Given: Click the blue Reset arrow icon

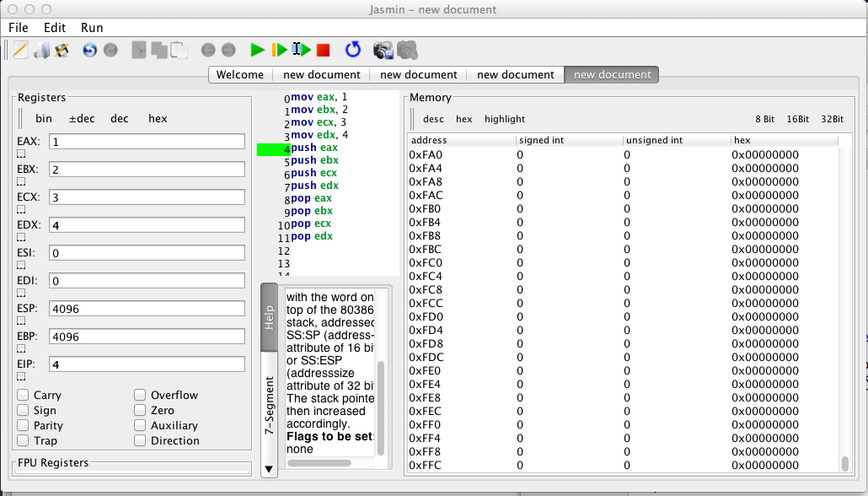Looking at the screenshot, I should [353, 51].
